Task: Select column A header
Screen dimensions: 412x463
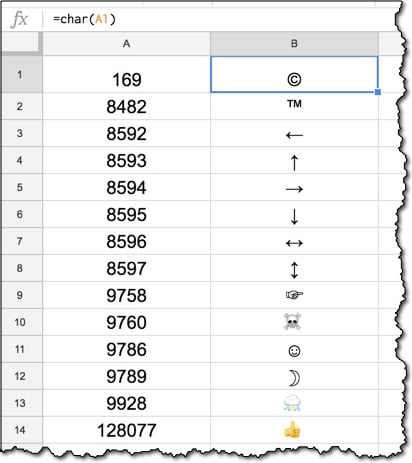Action: point(126,44)
